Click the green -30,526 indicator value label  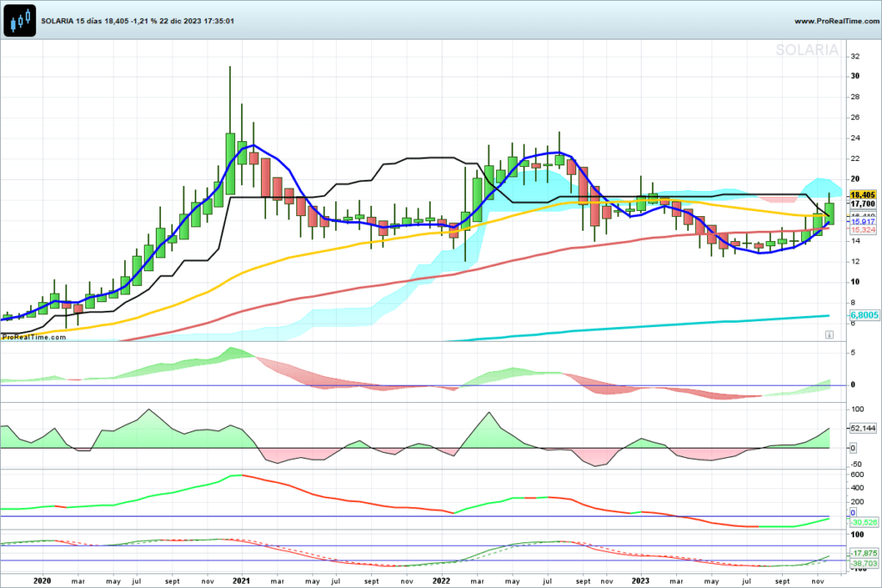tap(863, 523)
